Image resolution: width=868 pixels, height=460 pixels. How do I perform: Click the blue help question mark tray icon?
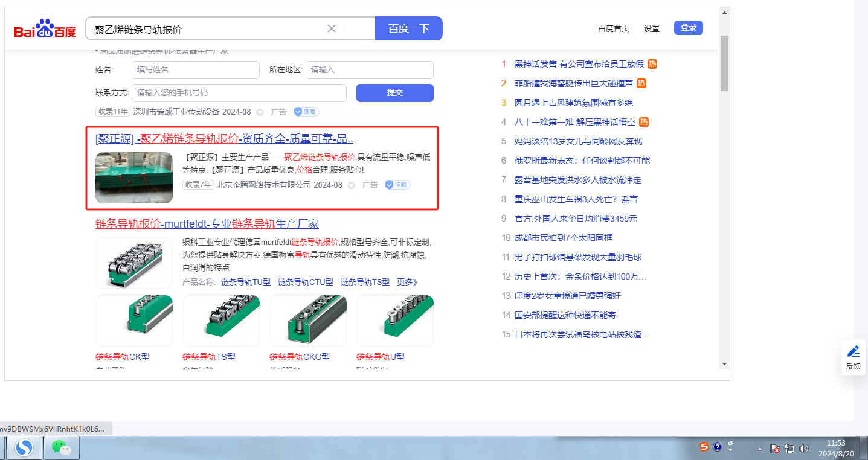click(718, 447)
